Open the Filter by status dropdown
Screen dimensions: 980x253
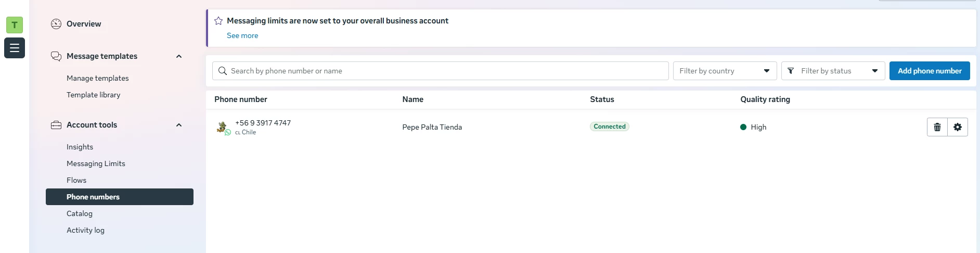click(833, 71)
